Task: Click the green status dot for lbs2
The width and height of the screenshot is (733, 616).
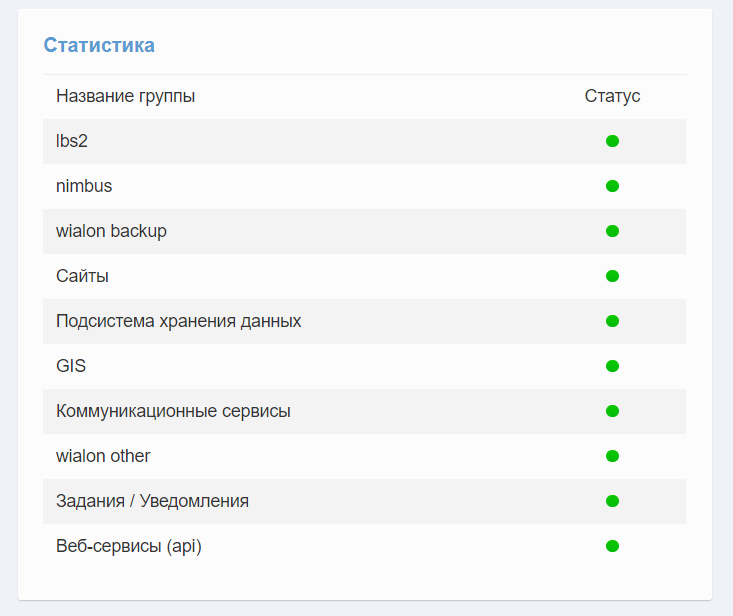Action: coord(612,141)
